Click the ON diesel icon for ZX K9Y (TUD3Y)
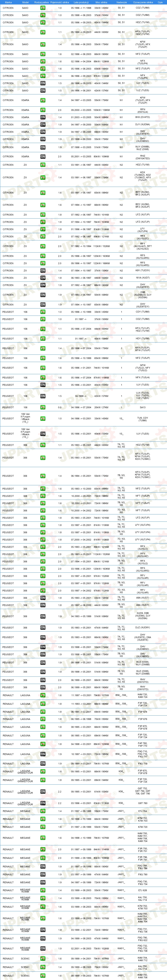Image resolution: width=167 pixels, height=980 pixels. (43, 271)
